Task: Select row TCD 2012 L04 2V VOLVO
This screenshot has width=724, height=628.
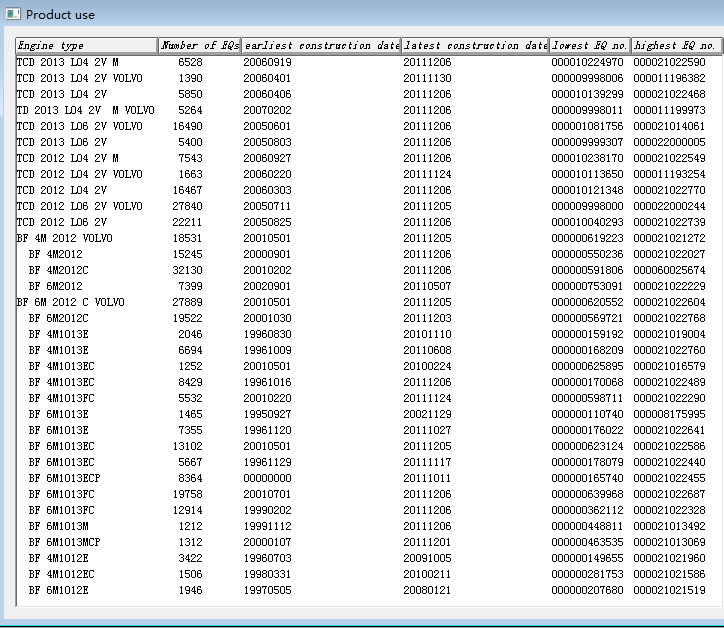Action: [368, 174]
